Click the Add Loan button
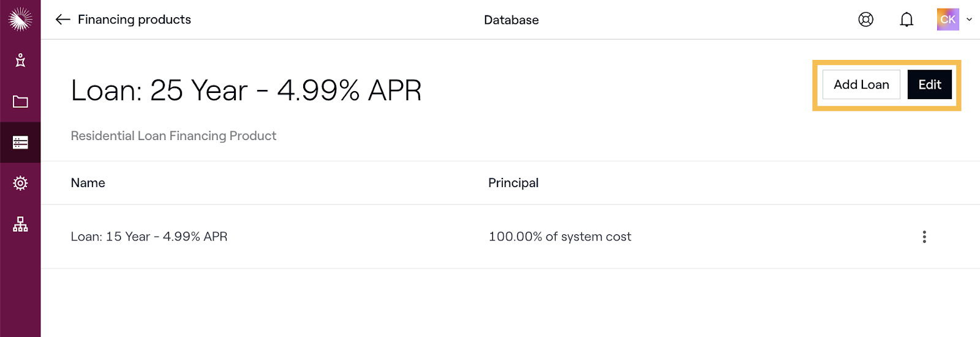Screen dimensions: 980x337 point(861,84)
